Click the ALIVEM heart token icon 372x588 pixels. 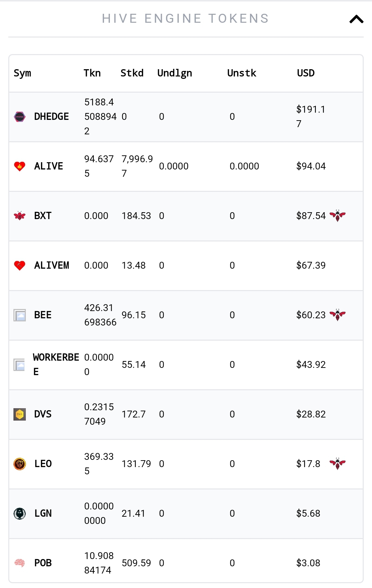20,266
